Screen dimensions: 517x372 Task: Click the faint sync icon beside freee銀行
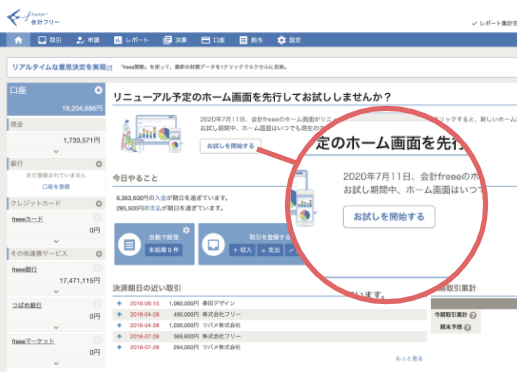tap(97, 268)
